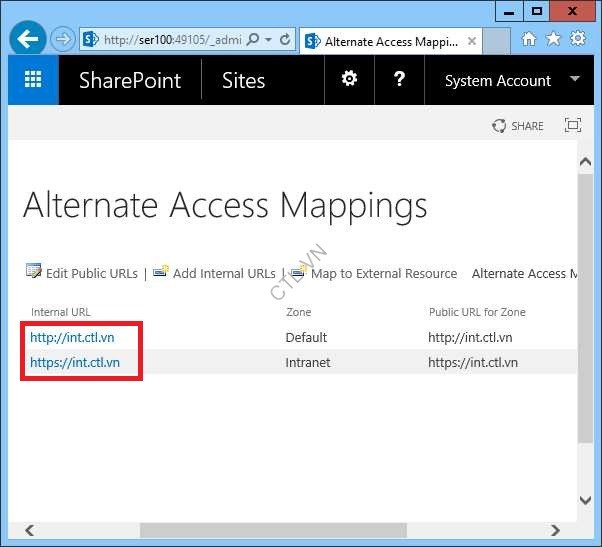Click the browser forward arrow
The width and height of the screenshot is (602, 547).
coord(63,39)
